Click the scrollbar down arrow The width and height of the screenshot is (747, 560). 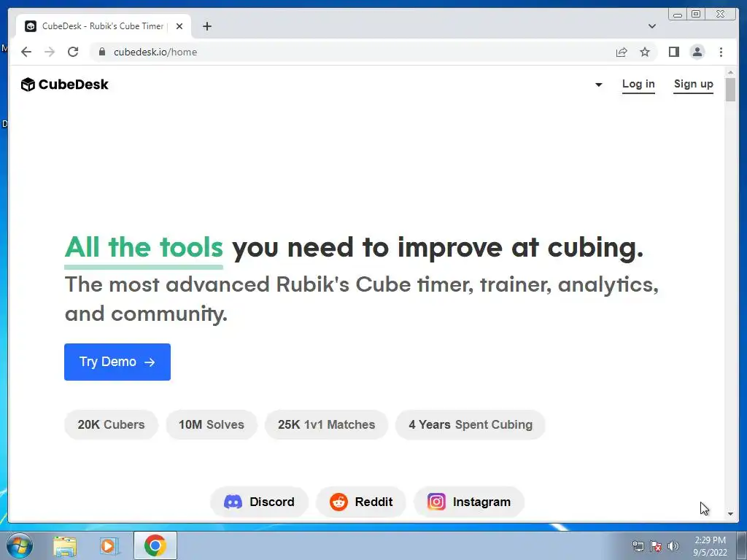click(730, 514)
